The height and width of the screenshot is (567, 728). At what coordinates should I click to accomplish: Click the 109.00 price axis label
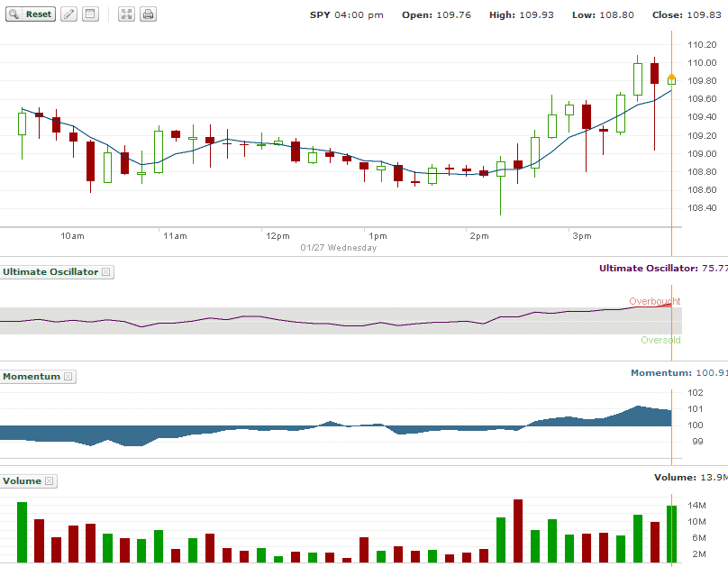702,154
